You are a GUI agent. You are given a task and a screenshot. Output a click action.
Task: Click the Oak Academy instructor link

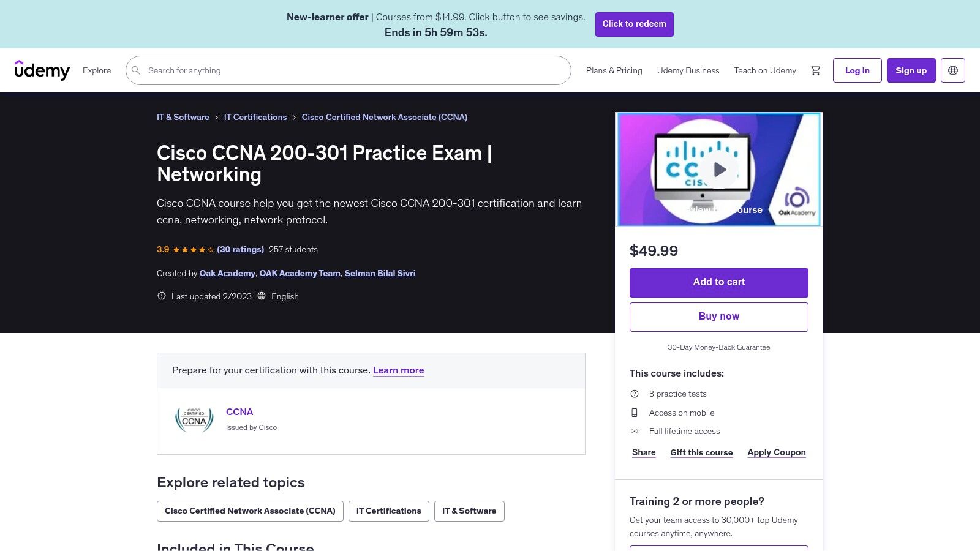click(227, 273)
